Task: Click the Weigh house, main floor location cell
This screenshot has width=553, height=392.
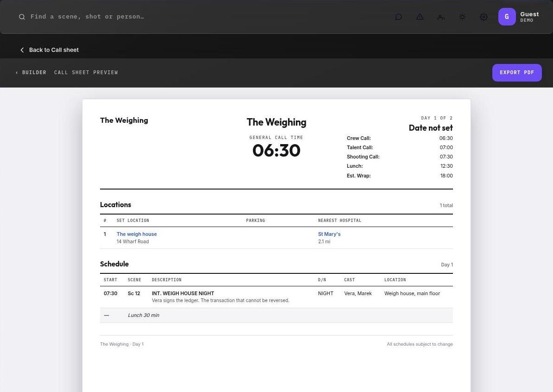Action: (x=412, y=294)
